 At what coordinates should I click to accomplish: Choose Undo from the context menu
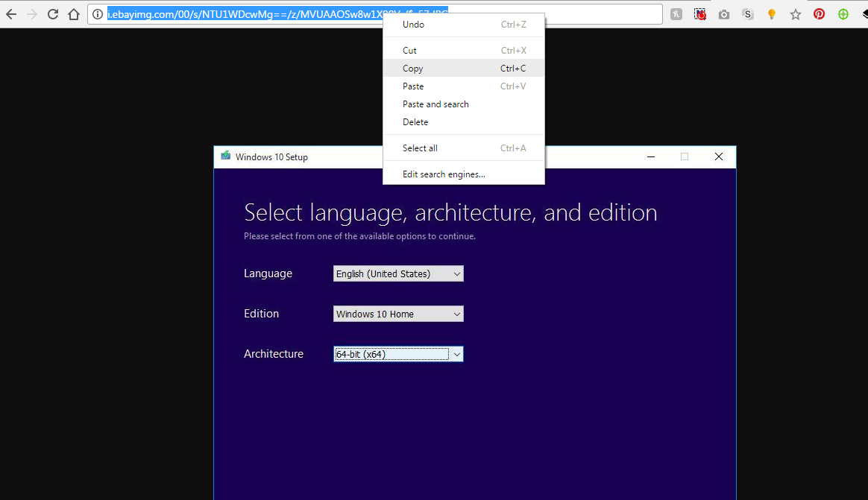[x=464, y=25]
